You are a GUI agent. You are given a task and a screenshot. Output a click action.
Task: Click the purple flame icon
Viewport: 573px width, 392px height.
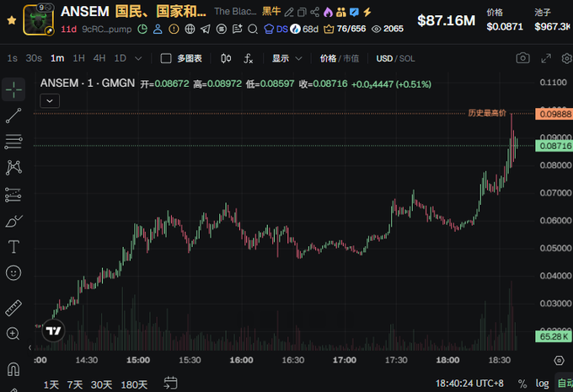point(328,13)
